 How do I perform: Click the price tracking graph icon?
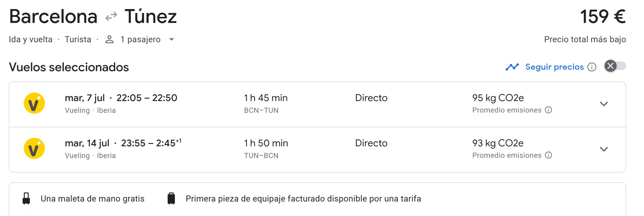[512, 67]
